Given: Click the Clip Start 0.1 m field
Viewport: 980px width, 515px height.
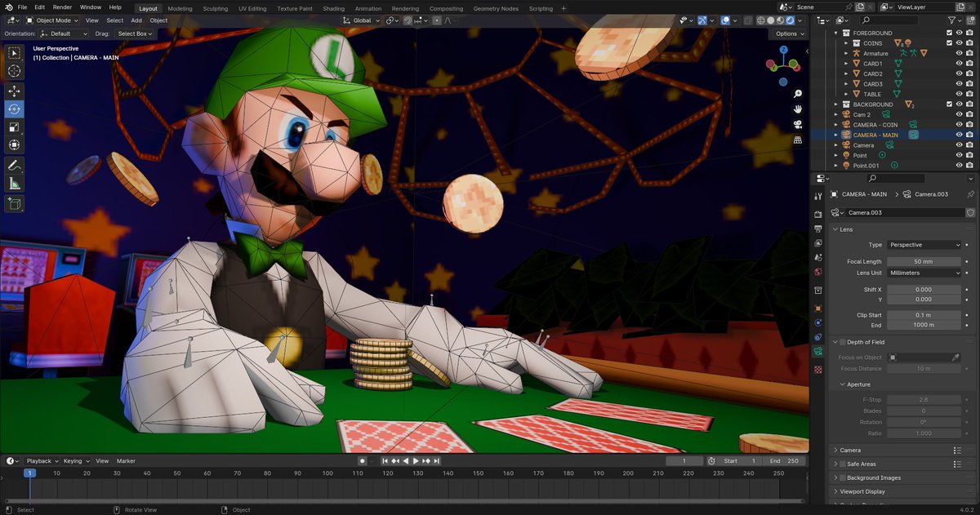Looking at the screenshot, I should click(x=924, y=315).
